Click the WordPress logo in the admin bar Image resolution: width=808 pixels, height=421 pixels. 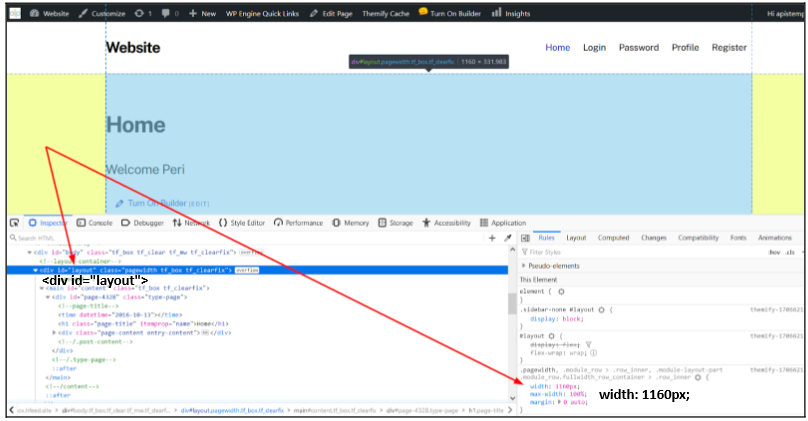click(x=15, y=13)
